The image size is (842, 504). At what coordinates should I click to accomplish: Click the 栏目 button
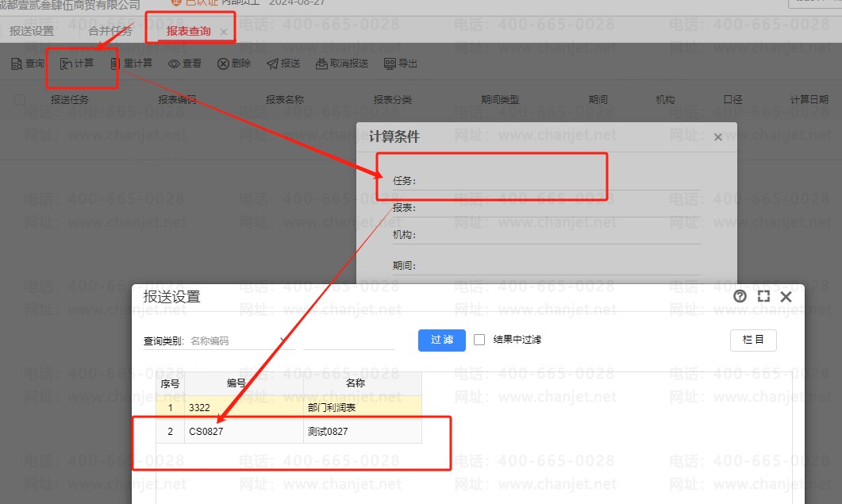click(x=753, y=340)
